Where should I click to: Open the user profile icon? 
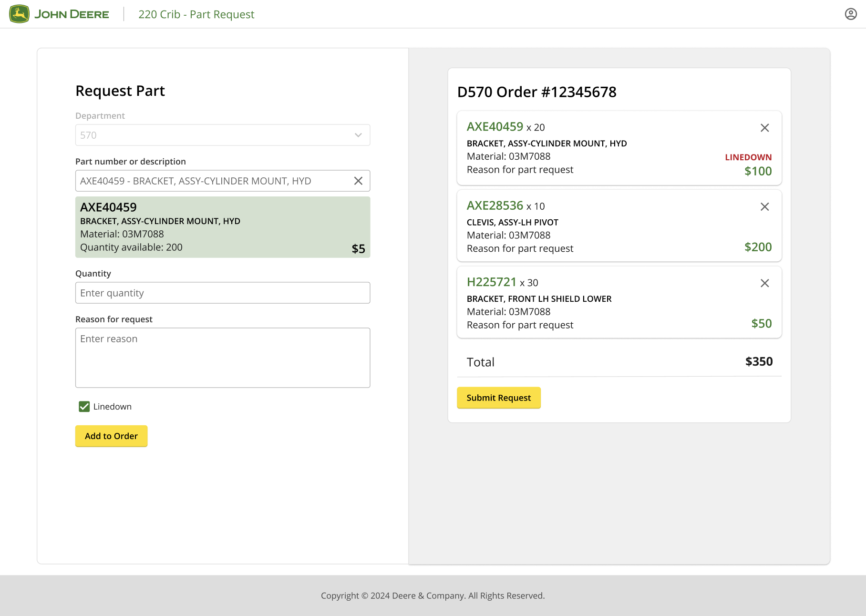coord(851,14)
